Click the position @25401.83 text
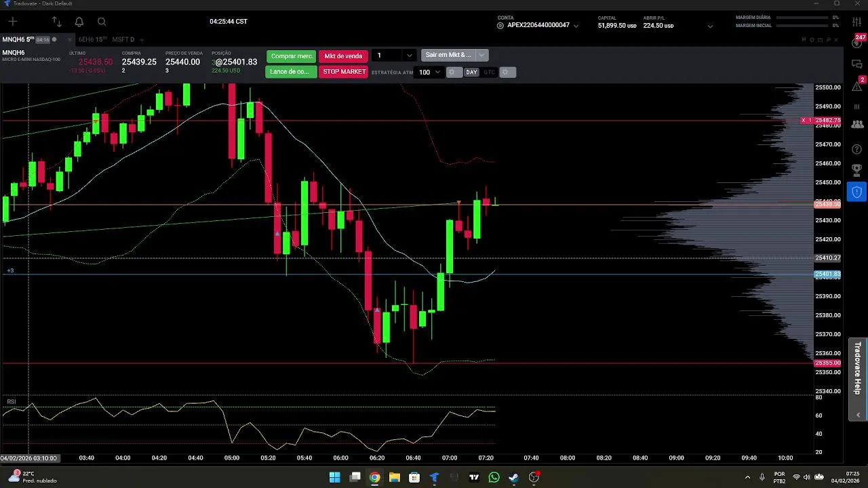 236,62
